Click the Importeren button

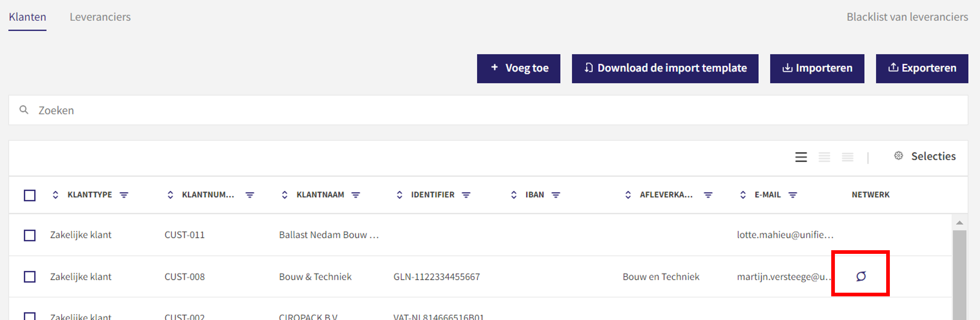(x=817, y=68)
